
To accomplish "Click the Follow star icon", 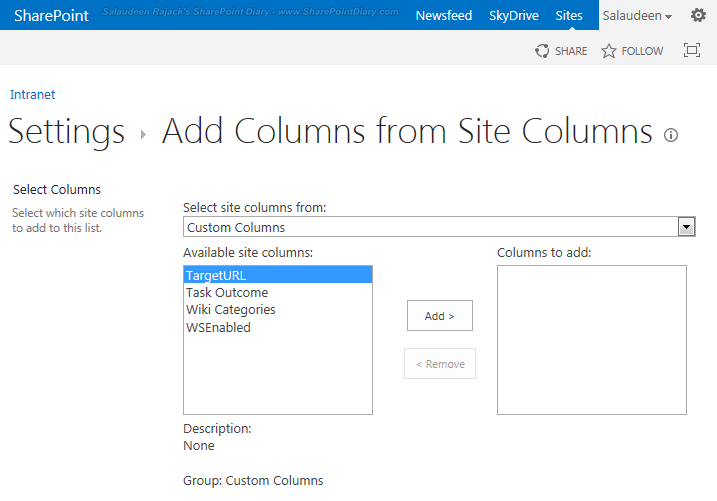I will click(x=609, y=51).
